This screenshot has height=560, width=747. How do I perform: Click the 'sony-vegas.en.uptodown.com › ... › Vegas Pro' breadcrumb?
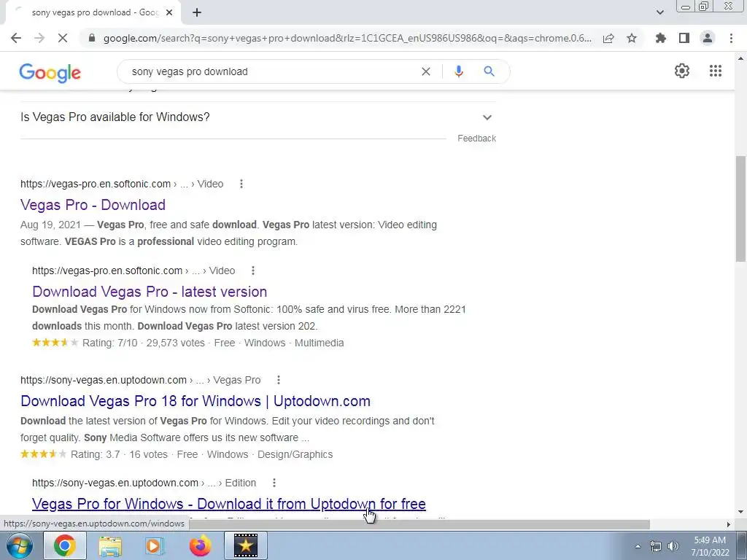(x=141, y=380)
